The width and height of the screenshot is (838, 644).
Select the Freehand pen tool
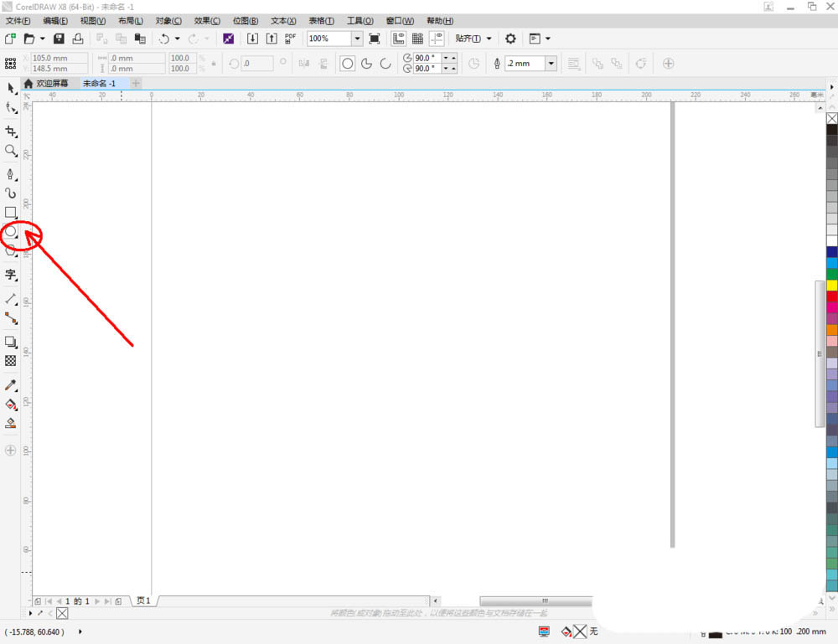point(11,174)
